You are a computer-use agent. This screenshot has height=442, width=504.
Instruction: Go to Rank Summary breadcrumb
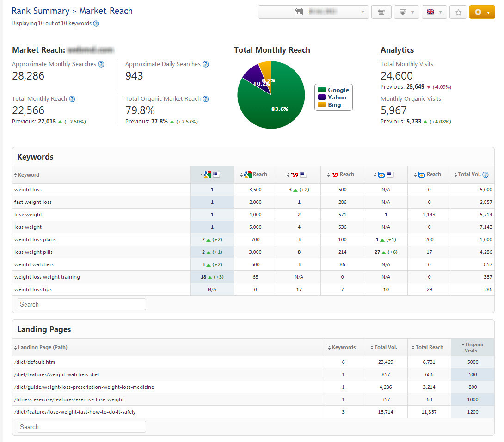coord(40,11)
